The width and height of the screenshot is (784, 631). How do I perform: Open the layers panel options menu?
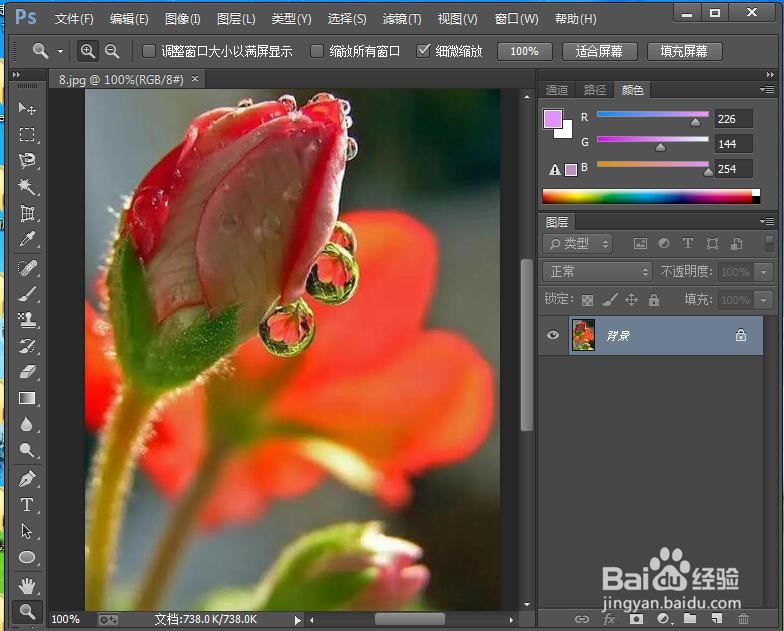(767, 221)
